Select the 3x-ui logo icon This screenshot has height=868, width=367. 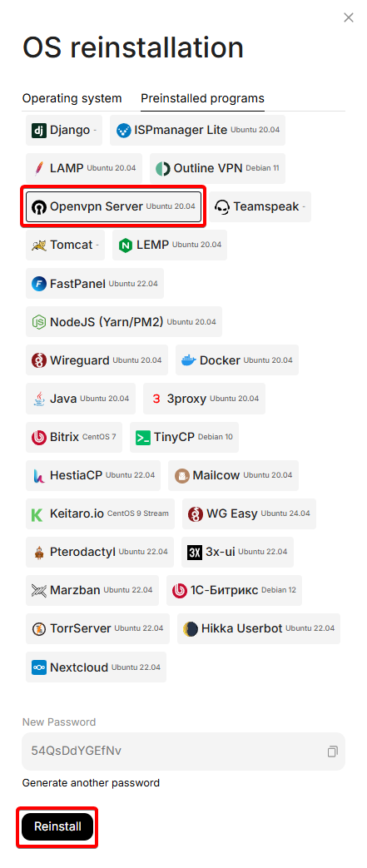point(194,552)
